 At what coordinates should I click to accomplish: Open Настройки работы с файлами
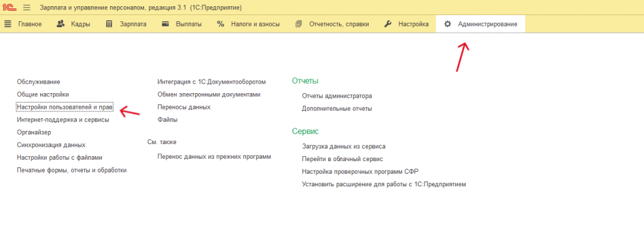coord(60,157)
